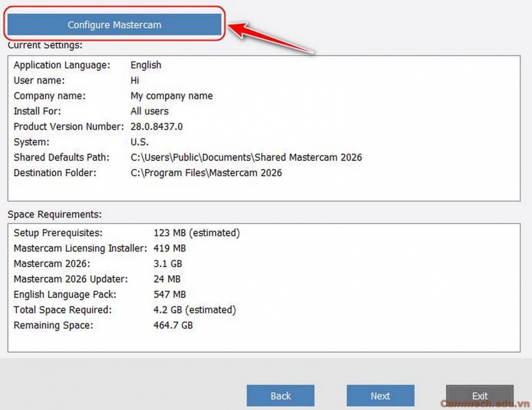Viewport: 532px width, 410px height.
Task: Select the Product Version Number 28.0.8437.0
Action: click(157, 127)
